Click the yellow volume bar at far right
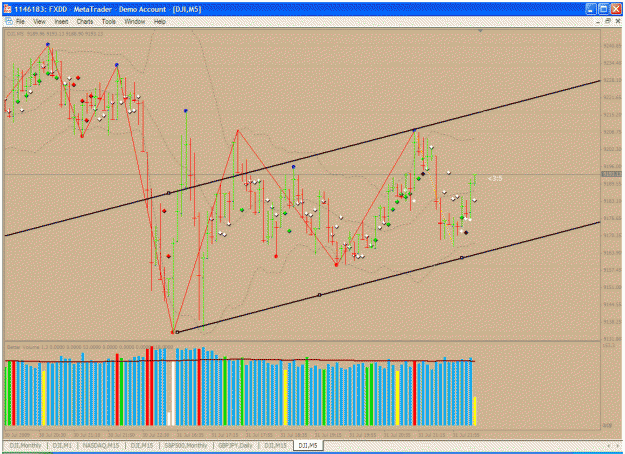The height and width of the screenshot is (454, 625). pos(474,411)
